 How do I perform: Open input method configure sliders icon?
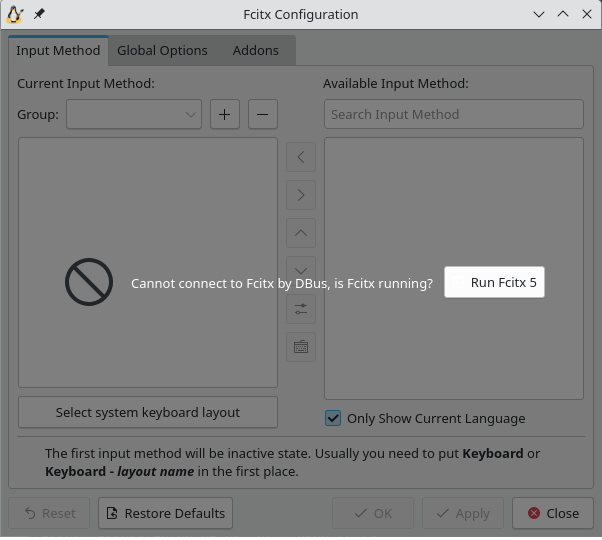[x=301, y=309]
